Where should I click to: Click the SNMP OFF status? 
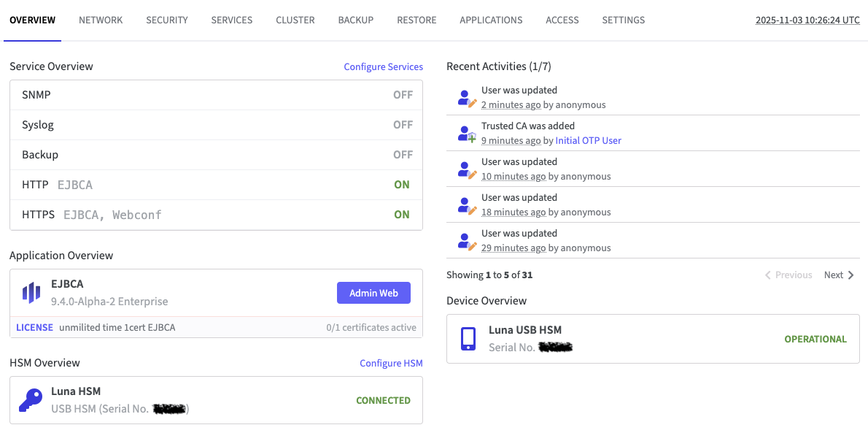(x=403, y=95)
